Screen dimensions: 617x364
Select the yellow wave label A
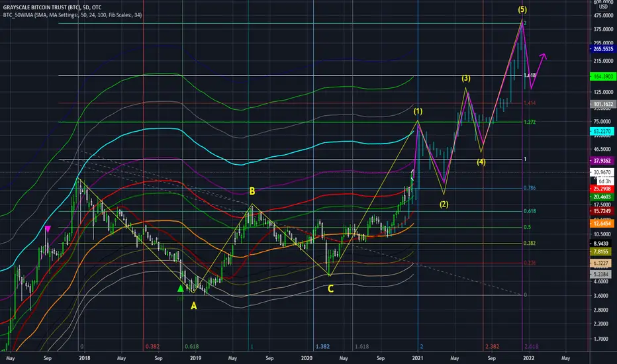[x=193, y=306]
